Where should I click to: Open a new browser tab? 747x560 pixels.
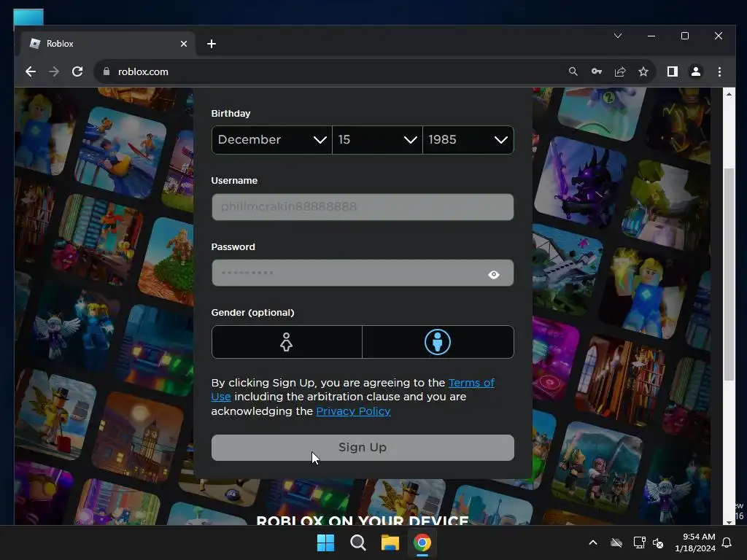pyautogui.click(x=212, y=44)
